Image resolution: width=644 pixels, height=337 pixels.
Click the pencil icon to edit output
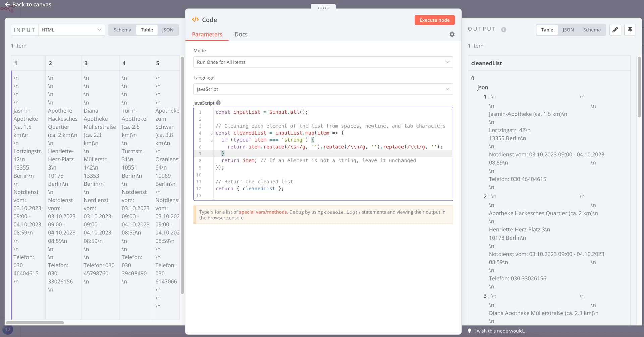[x=615, y=30]
